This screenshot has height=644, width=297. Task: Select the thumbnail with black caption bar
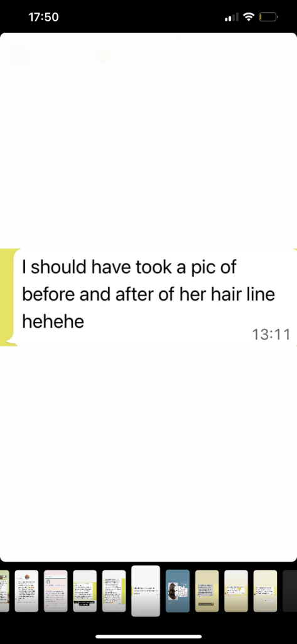[x=85, y=591]
